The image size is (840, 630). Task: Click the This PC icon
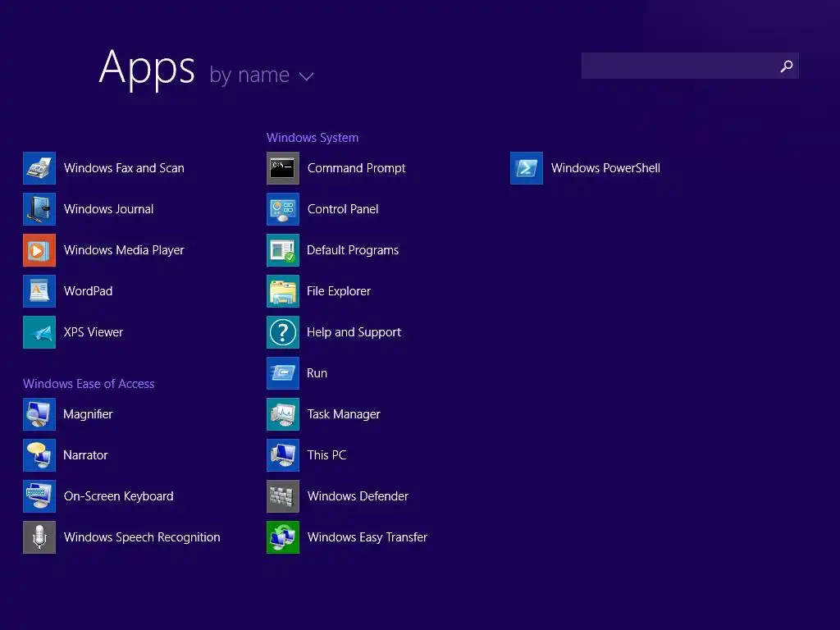pyautogui.click(x=283, y=455)
